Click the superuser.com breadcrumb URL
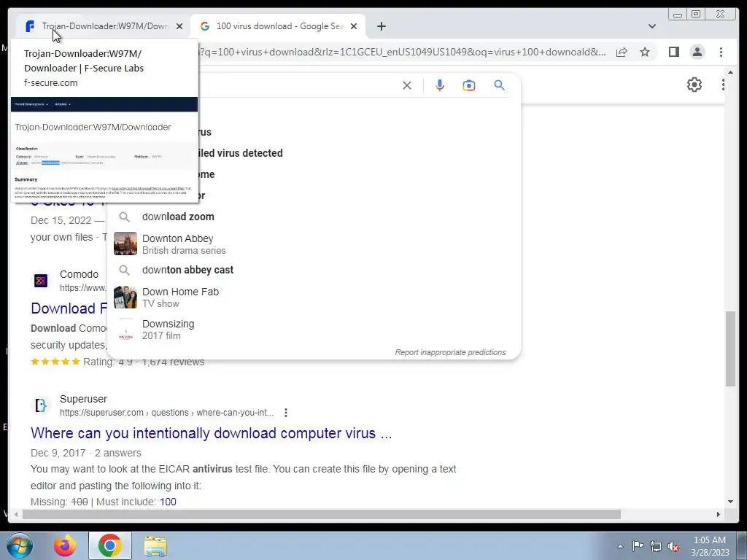Screen dimensions: 747x560 pyautogui.click(x=167, y=413)
